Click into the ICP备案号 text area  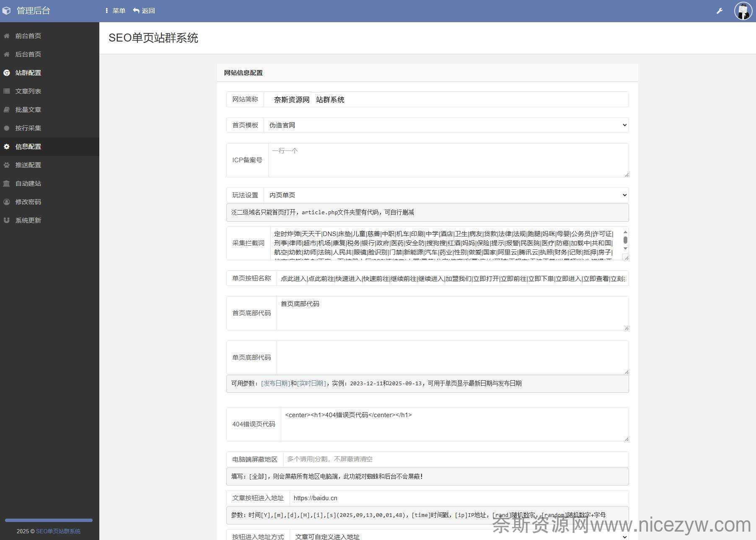click(448, 160)
